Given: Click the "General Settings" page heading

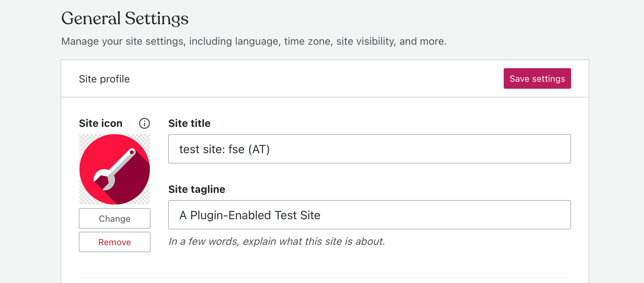Looking at the screenshot, I should (x=125, y=19).
